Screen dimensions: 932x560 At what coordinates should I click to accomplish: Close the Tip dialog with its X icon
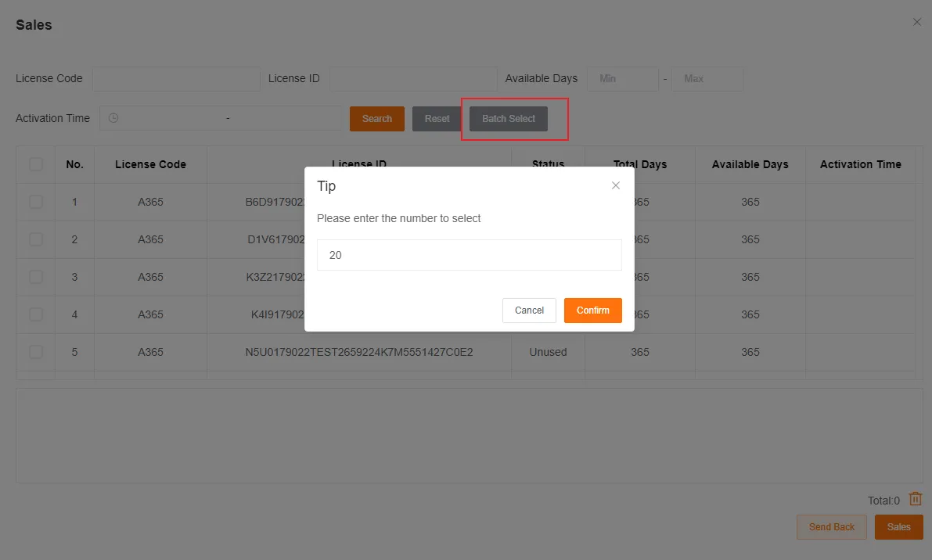click(616, 185)
